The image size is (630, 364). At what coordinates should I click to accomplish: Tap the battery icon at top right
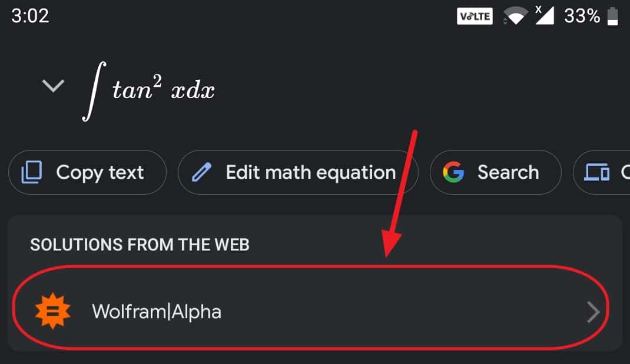click(613, 16)
